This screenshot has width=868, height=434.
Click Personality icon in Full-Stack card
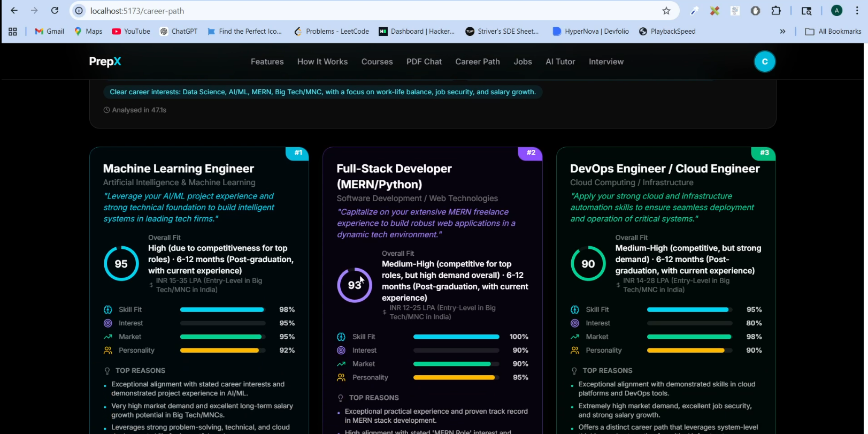point(341,377)
